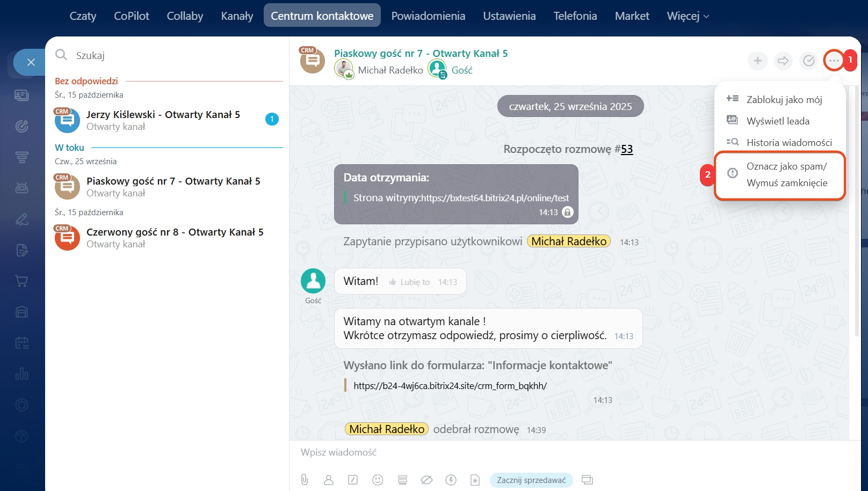The image size is (868, 491).
Task: Switch to the Telefonia tab
Action: click(x=575, y=16)
